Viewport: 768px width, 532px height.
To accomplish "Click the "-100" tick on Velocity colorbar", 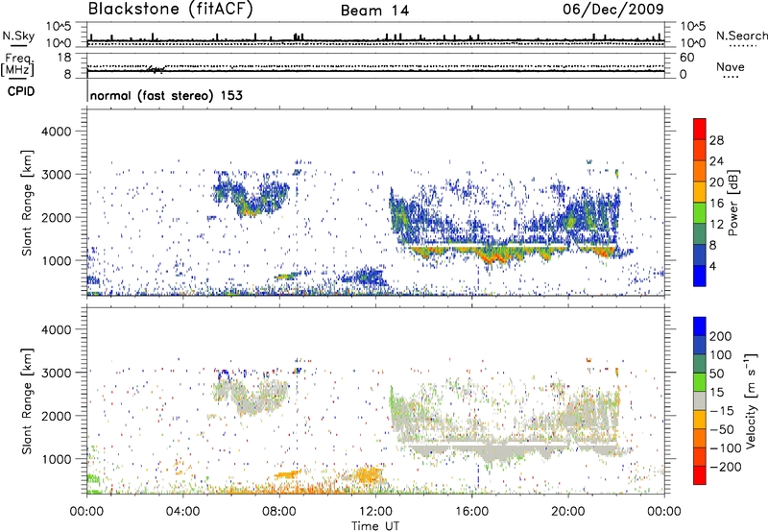I will [x=726, y=448].
